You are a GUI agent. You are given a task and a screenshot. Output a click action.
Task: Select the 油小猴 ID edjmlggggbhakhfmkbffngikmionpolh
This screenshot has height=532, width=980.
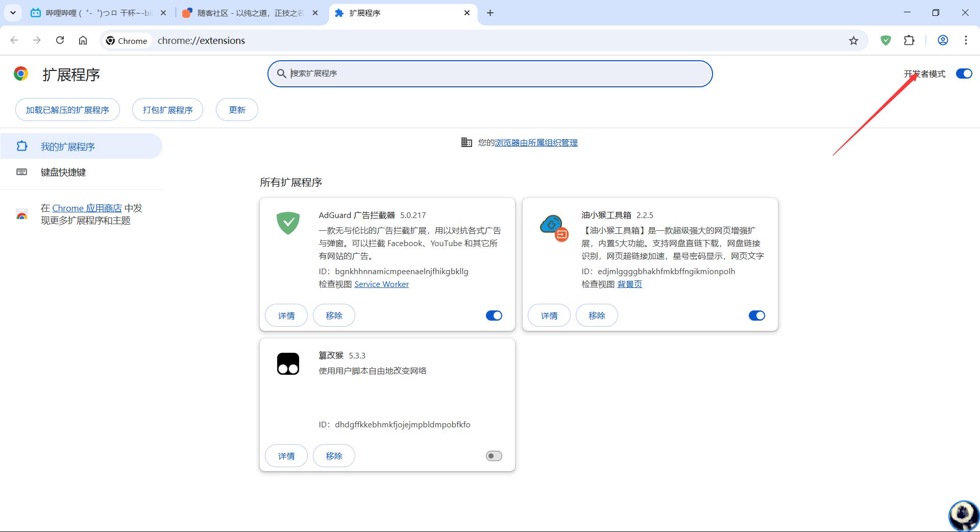point(666,271)
